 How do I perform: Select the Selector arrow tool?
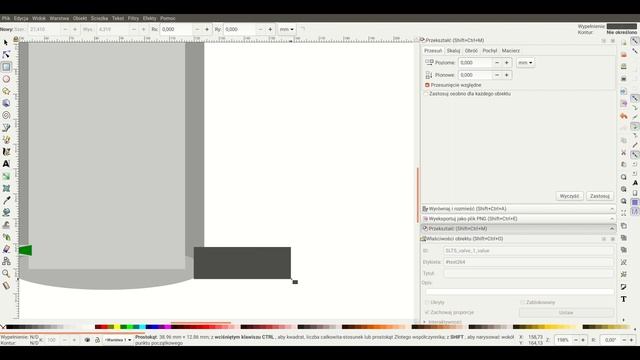coord(6,43)
